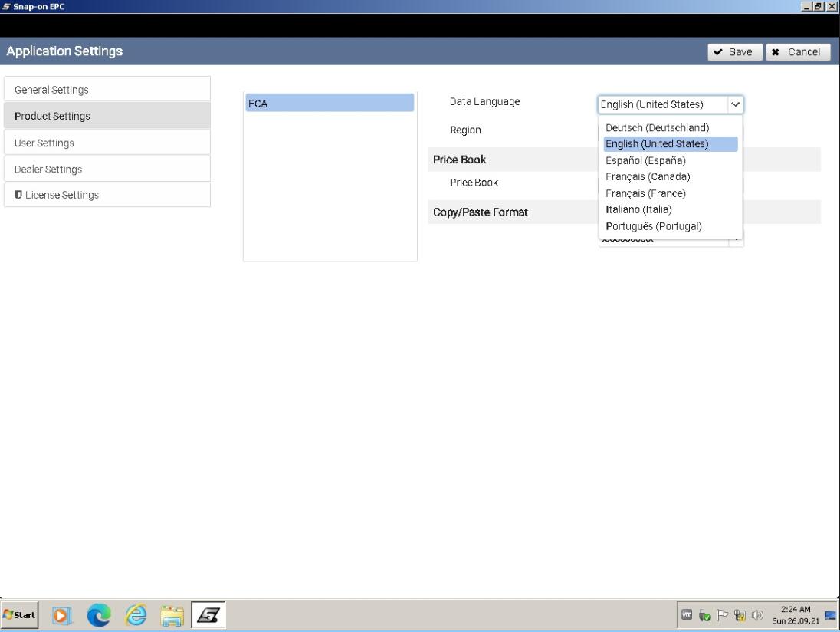Collapse the Data Language dropdown arrow
The image size is (840, 632).
(x=736, y=104)
